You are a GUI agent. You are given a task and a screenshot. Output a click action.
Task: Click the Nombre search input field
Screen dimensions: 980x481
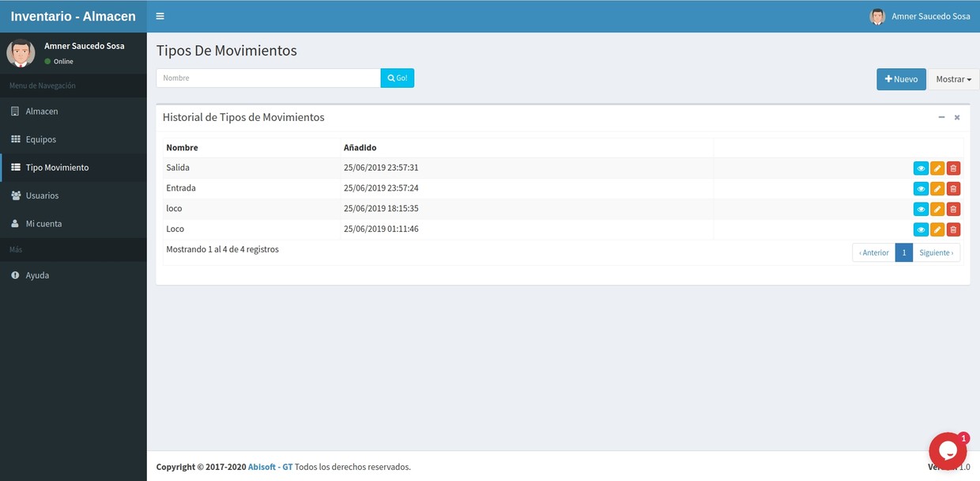click(x=268, y=78)
